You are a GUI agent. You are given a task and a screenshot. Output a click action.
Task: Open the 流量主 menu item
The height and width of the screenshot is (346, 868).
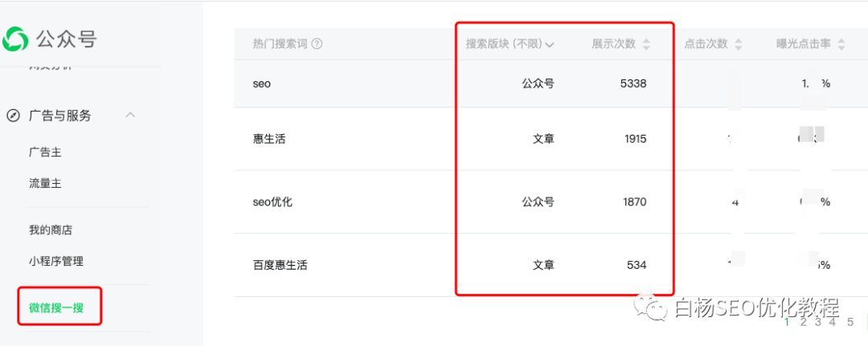point(45,184)
